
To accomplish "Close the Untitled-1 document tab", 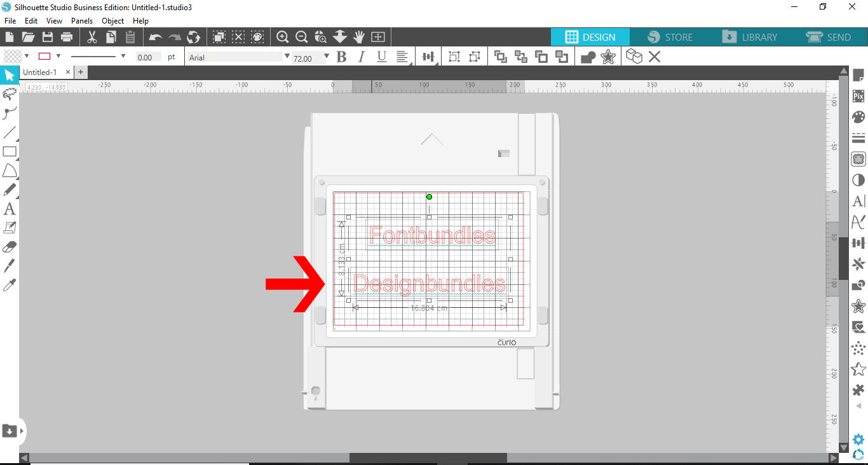I will [x=68, y=73].
